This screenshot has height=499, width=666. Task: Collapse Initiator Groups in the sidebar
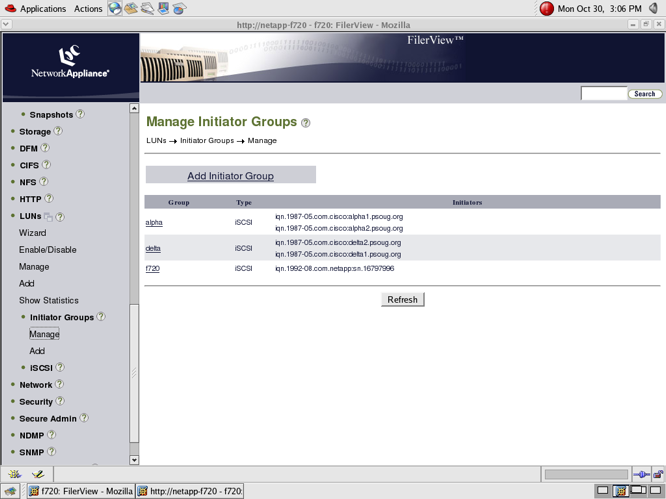pos(62,317)
